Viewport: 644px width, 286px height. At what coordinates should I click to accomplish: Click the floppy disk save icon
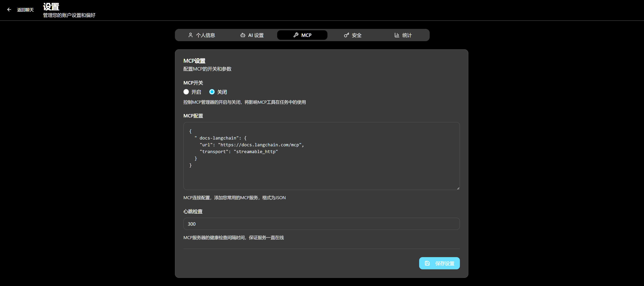coord(427,263)
